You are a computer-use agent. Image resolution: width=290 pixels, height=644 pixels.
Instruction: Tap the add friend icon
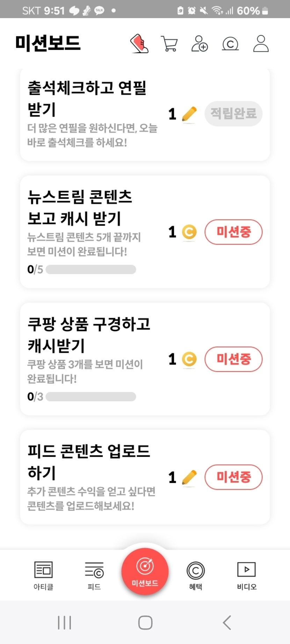[200, 44]
